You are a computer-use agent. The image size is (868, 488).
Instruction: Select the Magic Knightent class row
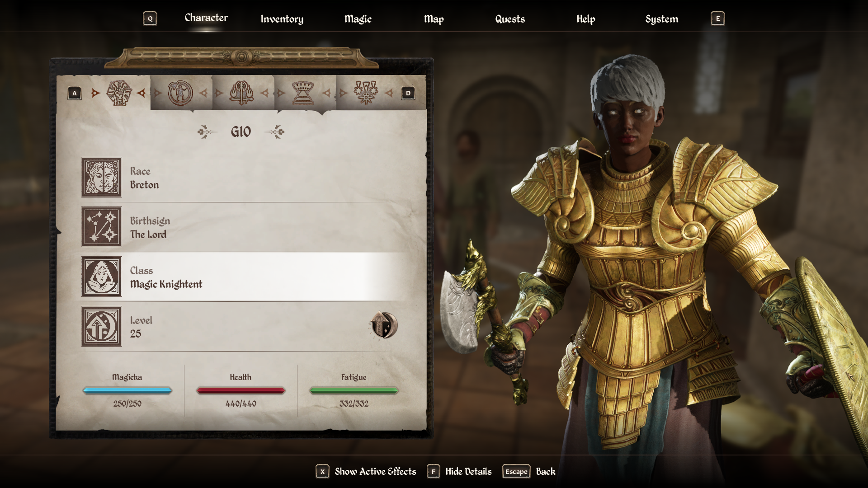[x=244, y=277]
